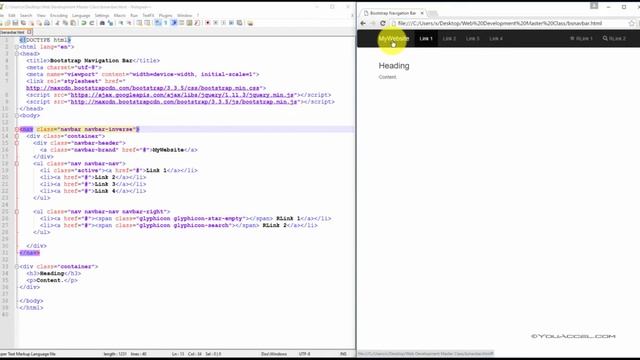This screenshot has width=640, height=360.
Task: Click the Copy toolbar icon
Action: coord(65,23)
